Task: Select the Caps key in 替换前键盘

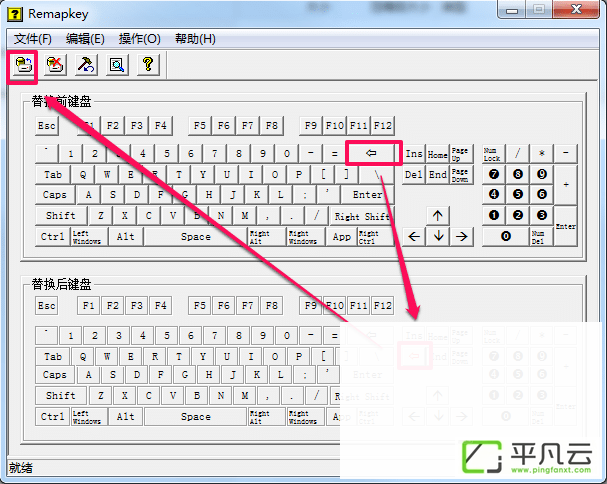Action: click(x=55, y=194)
